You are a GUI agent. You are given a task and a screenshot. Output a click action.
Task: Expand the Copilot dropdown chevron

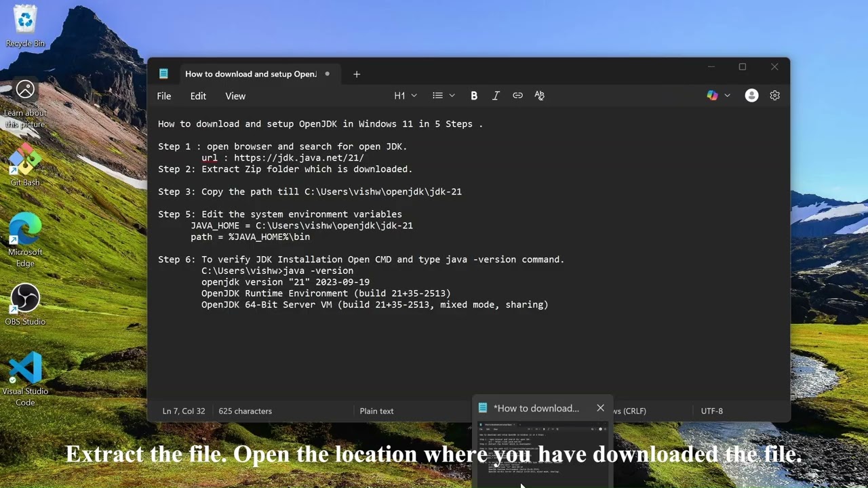(728, 96)
